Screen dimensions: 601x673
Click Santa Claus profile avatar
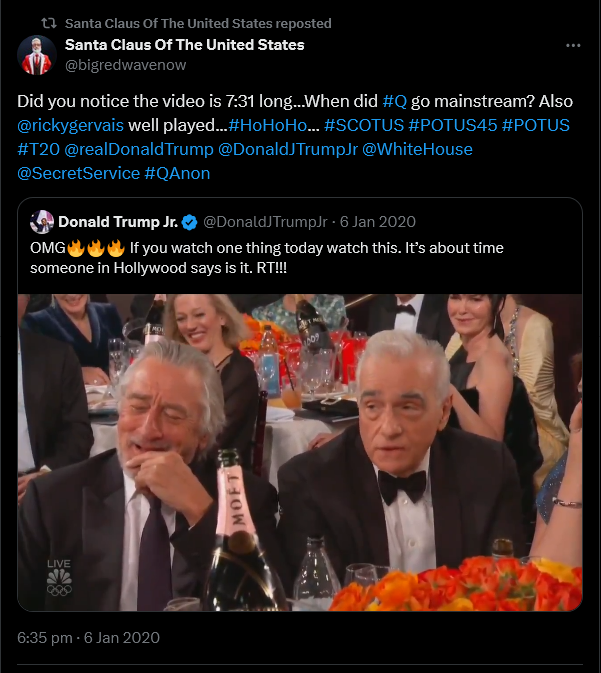point(37,55)
